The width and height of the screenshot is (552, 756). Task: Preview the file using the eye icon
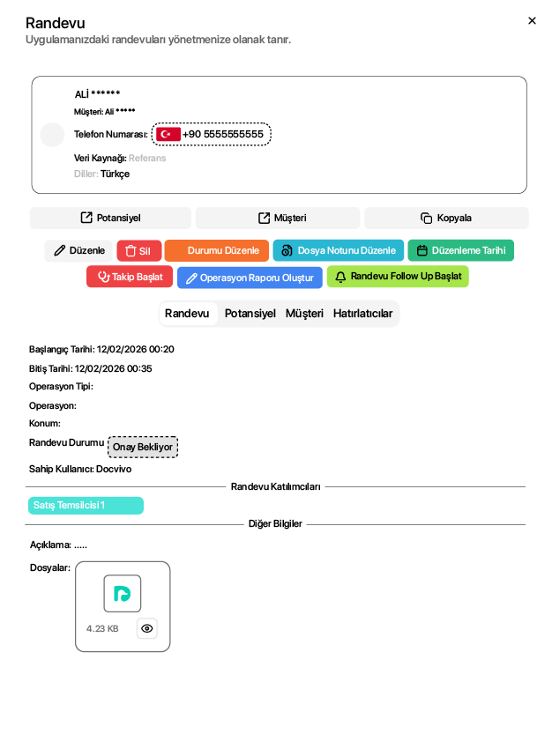point(147,628)
